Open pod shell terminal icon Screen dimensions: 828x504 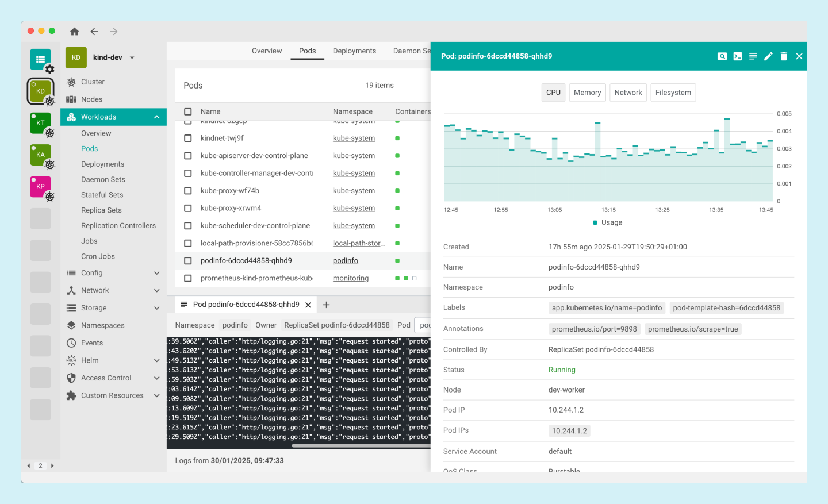pyautogui.click(x=738, y=56)
